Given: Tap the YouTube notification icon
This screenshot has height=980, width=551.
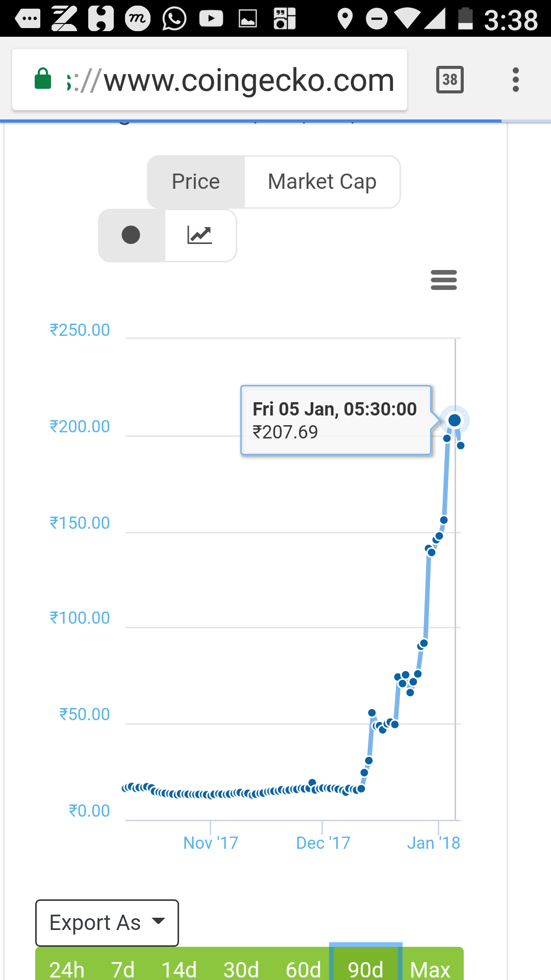Looking at the screenshot, I should (x=211, y=19).
